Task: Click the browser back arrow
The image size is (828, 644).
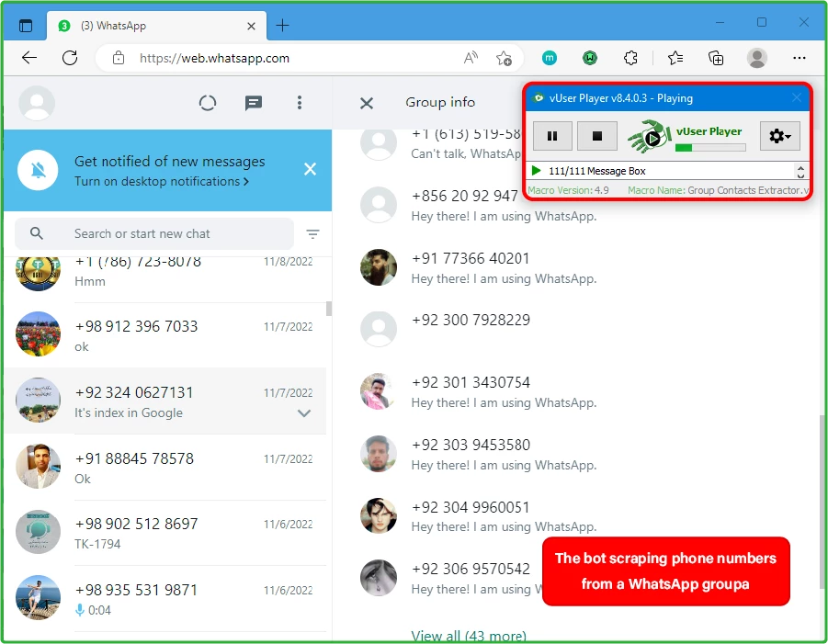Action: [29, 58]
